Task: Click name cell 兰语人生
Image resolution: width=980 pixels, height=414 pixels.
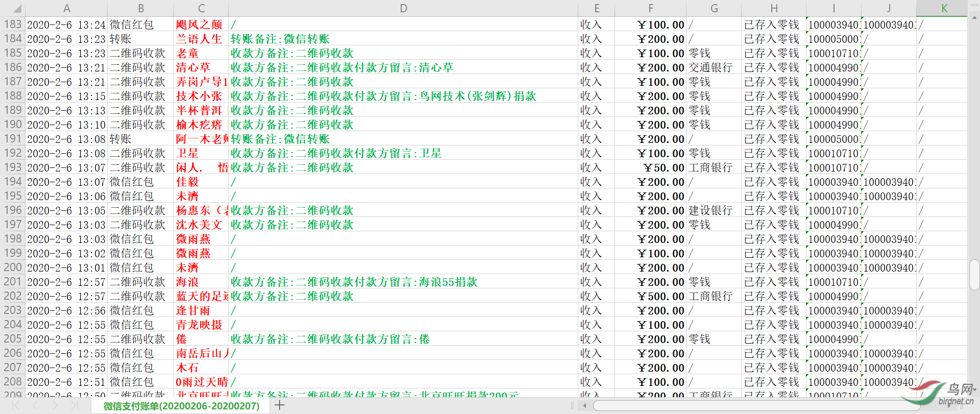Action: point(201,39)
